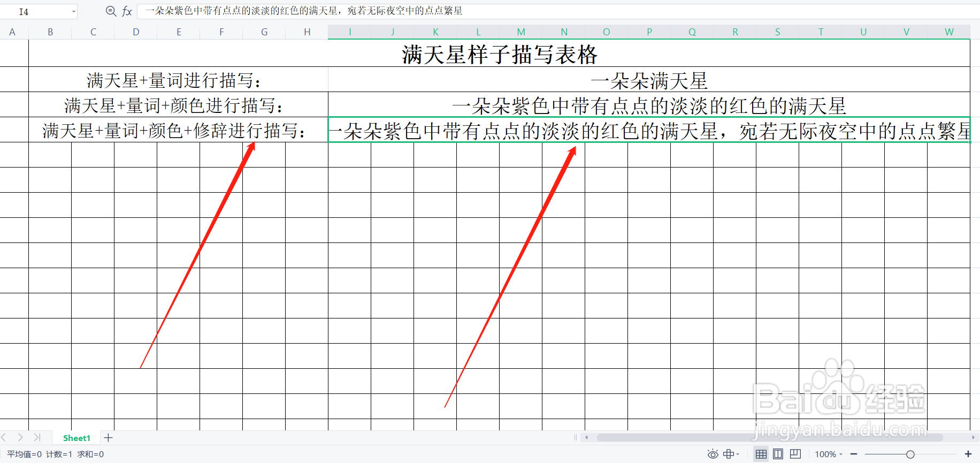This screenshot has width=980, height=463.
Task: Click the fx insert function icon
Action: [127, 11]
